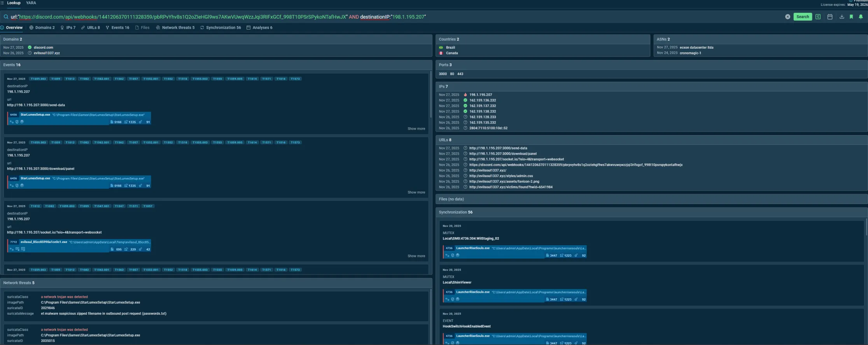The height and width of the screenshot is (345, 868).
Task: Clear the search query with the X icon
Action: click(x=787, y=17)
